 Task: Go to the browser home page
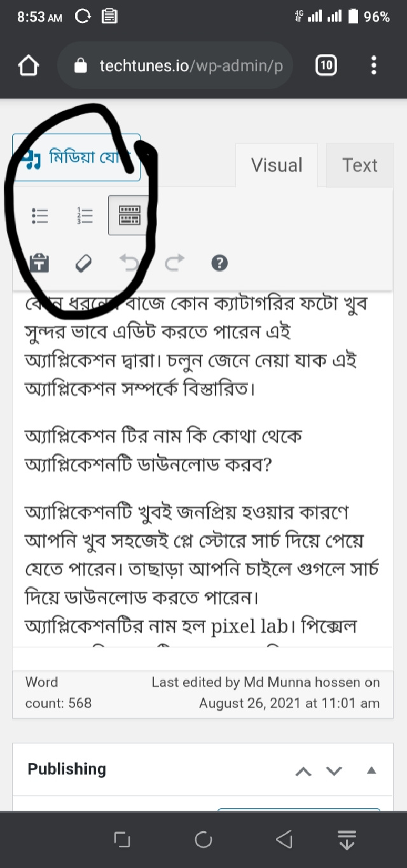click(29, 65)
